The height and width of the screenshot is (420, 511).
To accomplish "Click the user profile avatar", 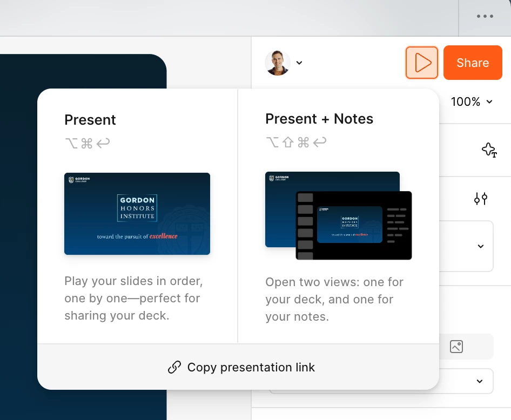I will 277,63.
